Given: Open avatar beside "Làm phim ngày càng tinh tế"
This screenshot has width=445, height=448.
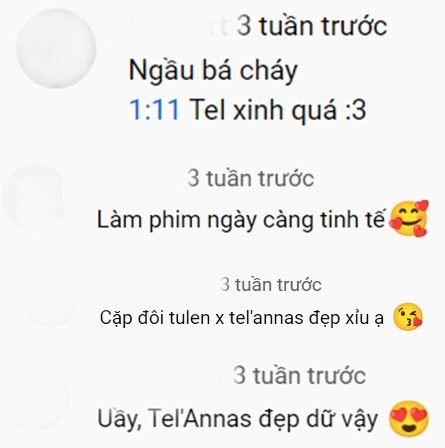Looking at the screenshot, I should coord(33,197).
